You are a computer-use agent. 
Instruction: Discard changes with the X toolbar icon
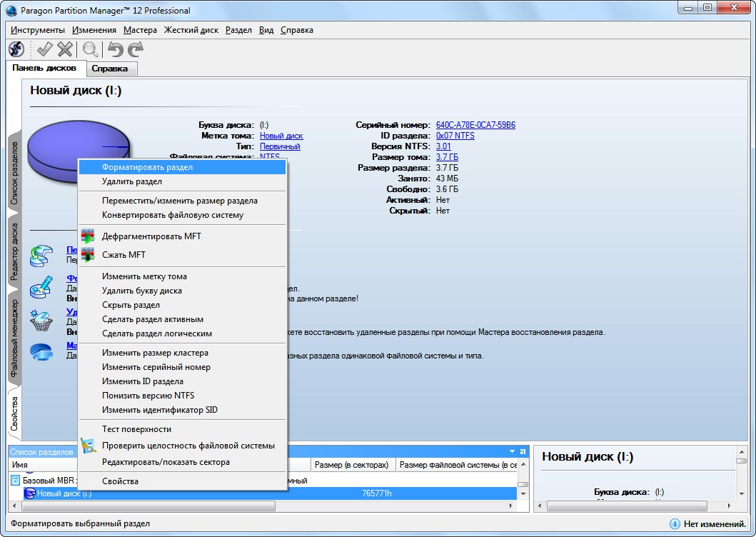[x=65, y=49]
